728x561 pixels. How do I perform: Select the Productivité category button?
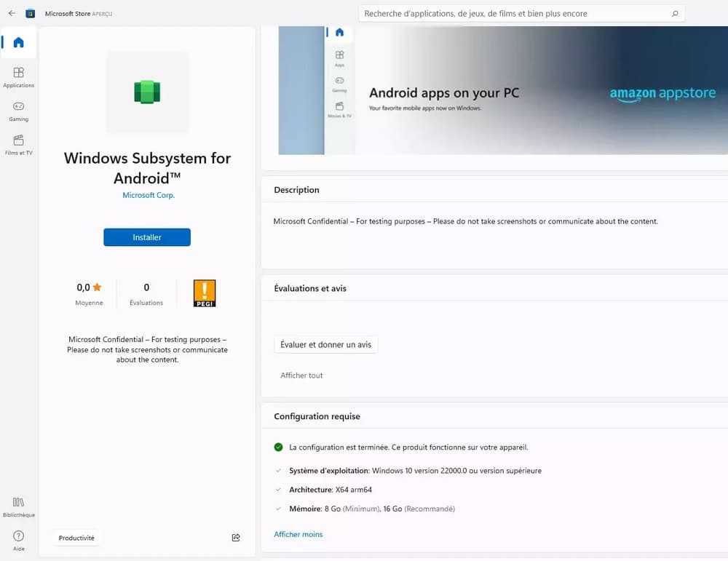76,537
